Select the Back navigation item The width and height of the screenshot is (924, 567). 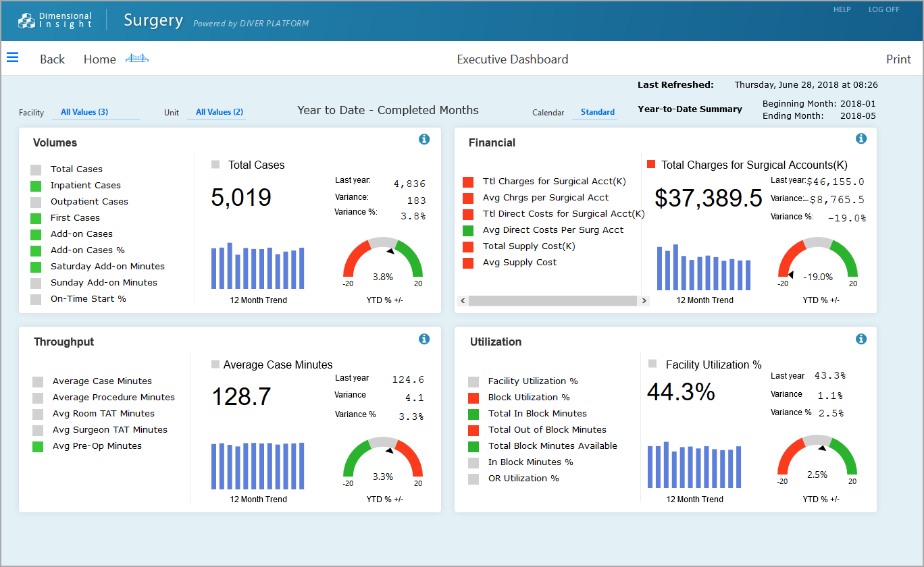[x=52, y=59]
